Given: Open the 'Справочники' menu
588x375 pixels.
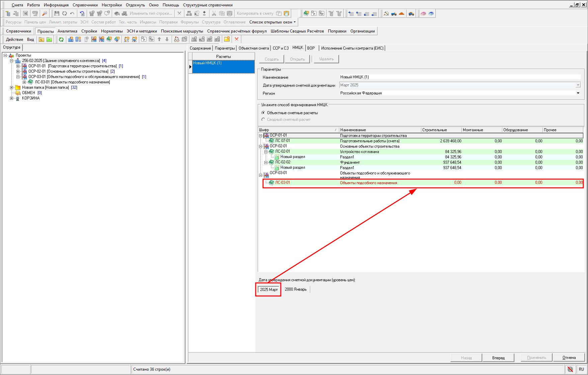Looking at the screenshot, I should 85,5.
